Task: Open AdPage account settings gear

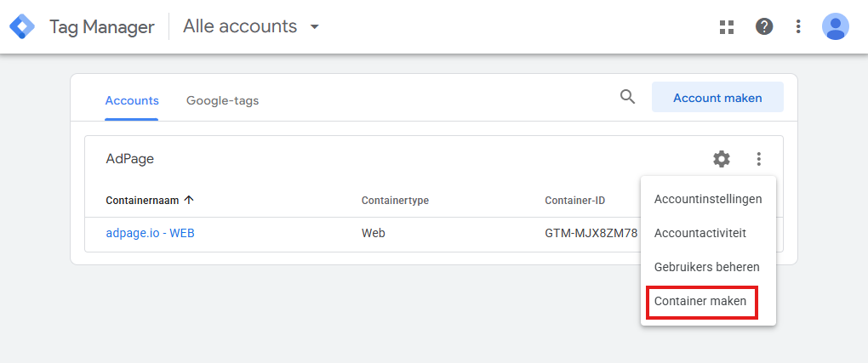Action: pyautogui.click(x=722, y=159)
